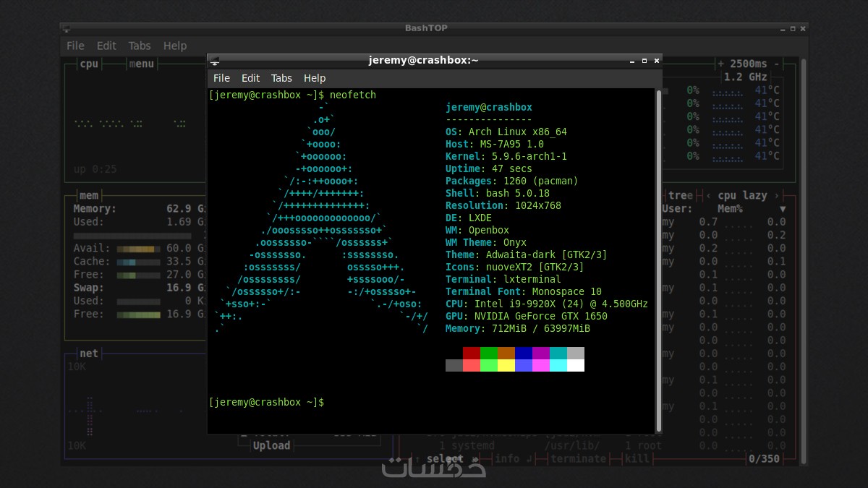Click the 'CPU: Intel i9-9920X' line
This screenshot has height=488, width=868.
pos(547,304)
